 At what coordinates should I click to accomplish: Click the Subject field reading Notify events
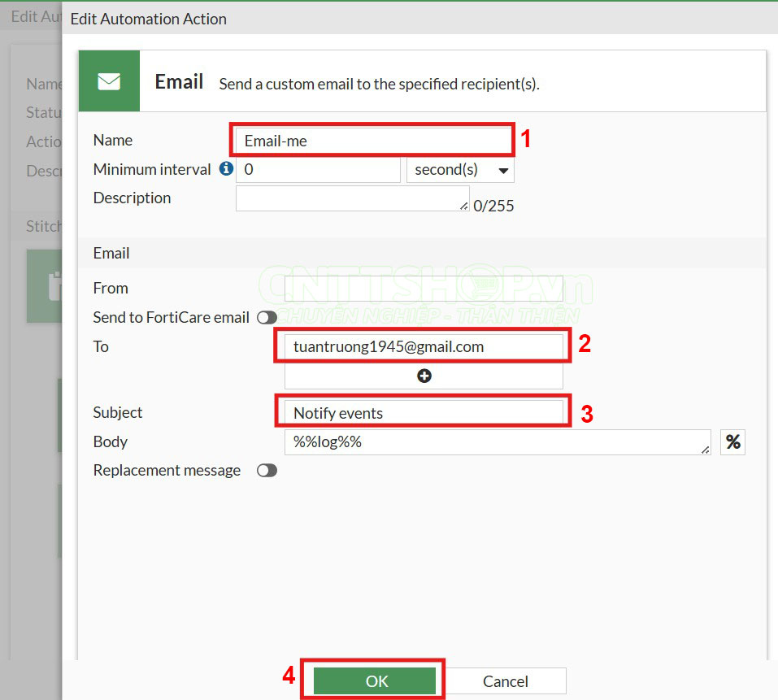click(x=424, y=413)
